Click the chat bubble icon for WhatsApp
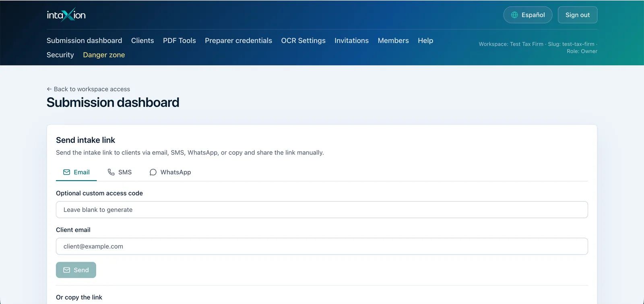 pyautogui.click(x=153, y=172)
